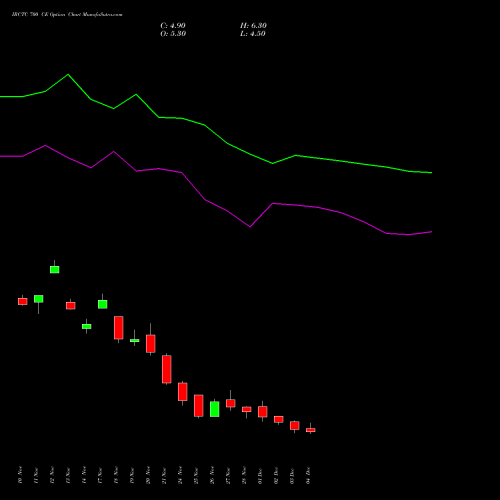500x500 pixels.
Task: Select the 14 Nov date label
Action: coord(84,475)
